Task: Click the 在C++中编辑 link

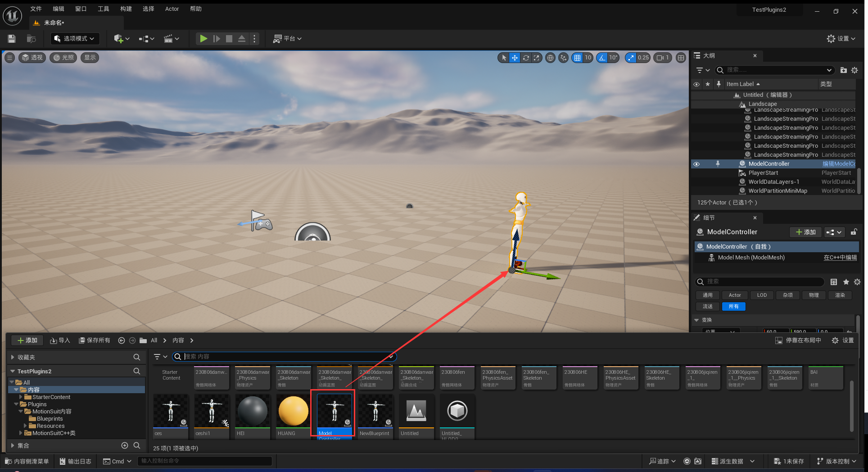Action: pos(840,258)
